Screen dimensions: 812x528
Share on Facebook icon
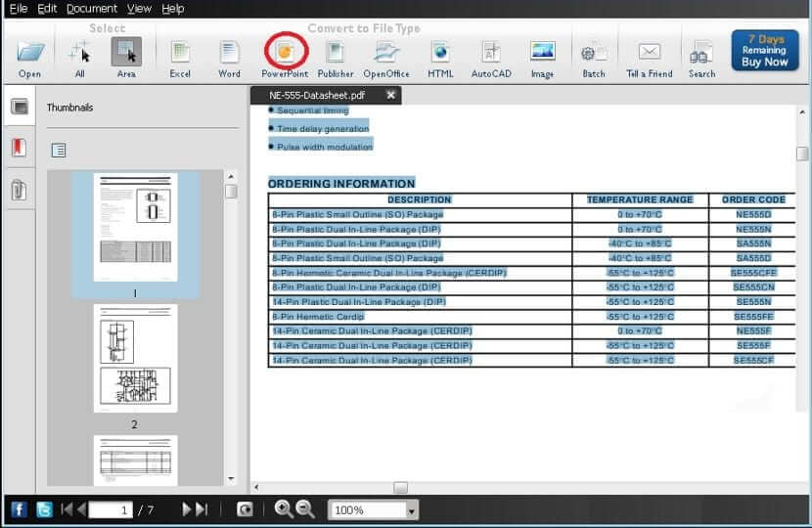[x=20, y=509]
